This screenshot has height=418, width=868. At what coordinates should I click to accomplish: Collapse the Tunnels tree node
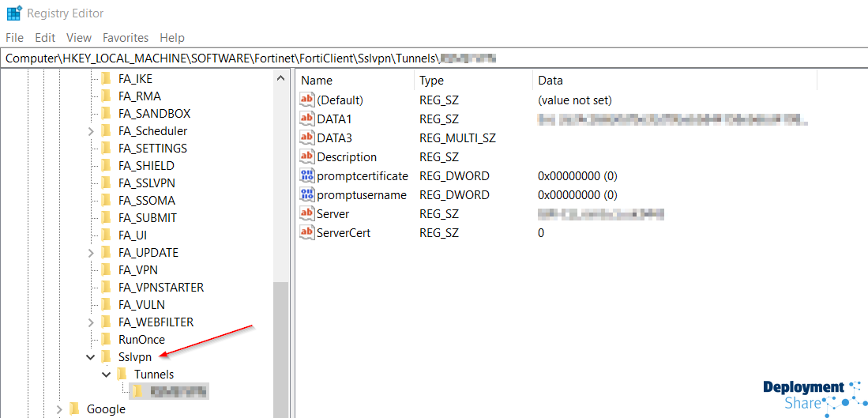point(107,375)
